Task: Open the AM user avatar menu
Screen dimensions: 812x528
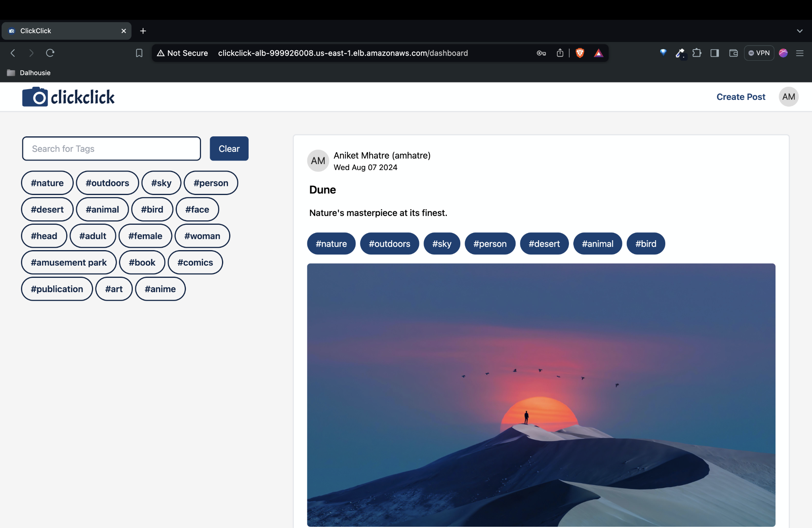Action: click(788, 97)
